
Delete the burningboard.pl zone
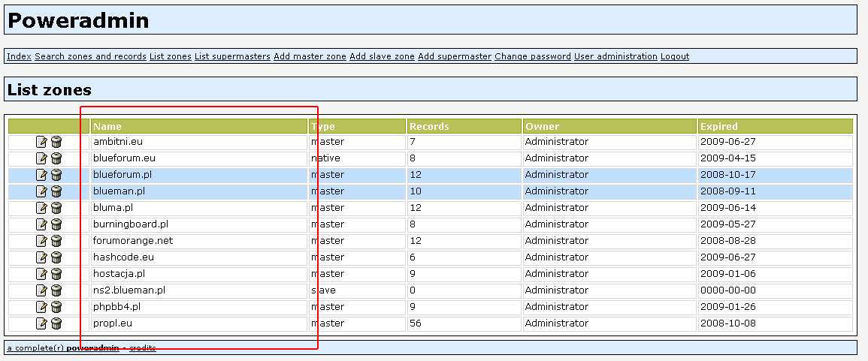click(56, 224)
